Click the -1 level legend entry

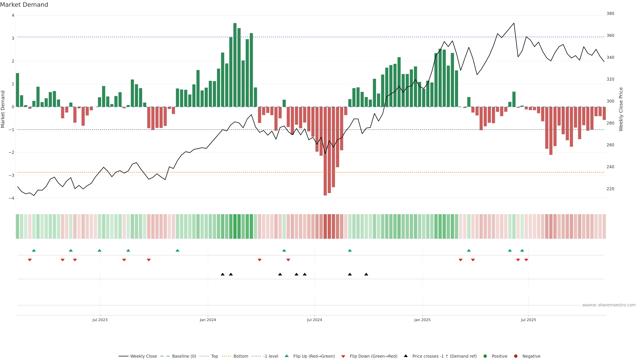click(x=271, y=356)
